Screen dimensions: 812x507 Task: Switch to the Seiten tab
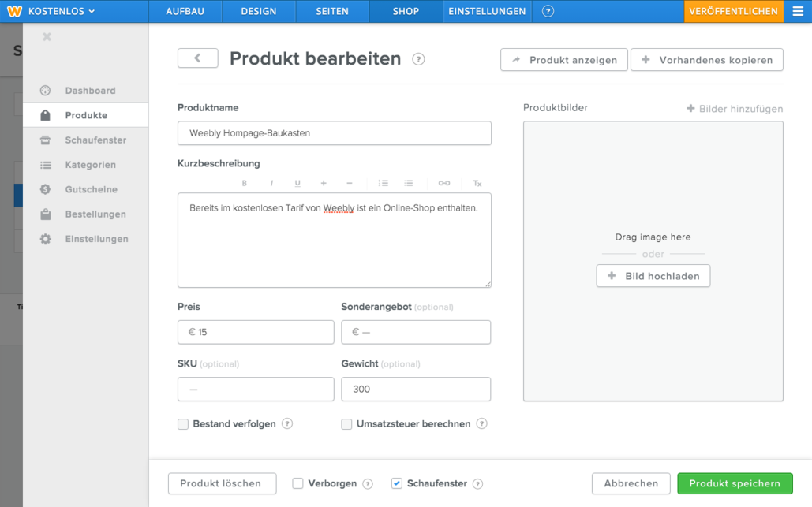[x=332, y=11]
